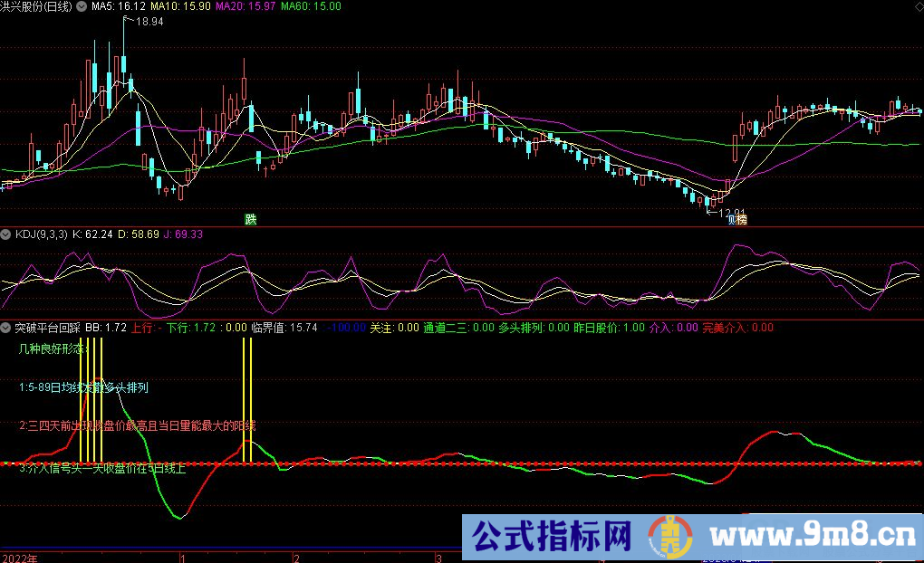Select the blue -100.00 value
Image resolution: width=924 pixels, height=563 pixels.
346,328
